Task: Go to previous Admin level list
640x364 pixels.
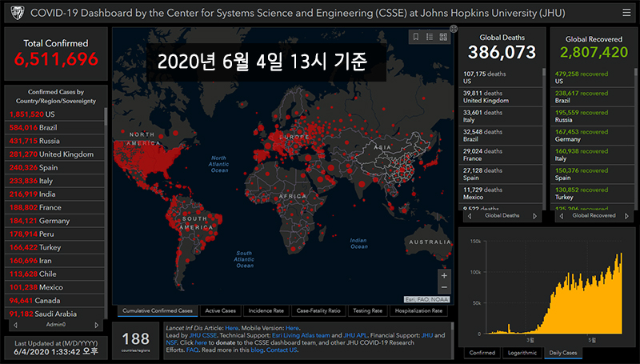Action: [15, 325]
